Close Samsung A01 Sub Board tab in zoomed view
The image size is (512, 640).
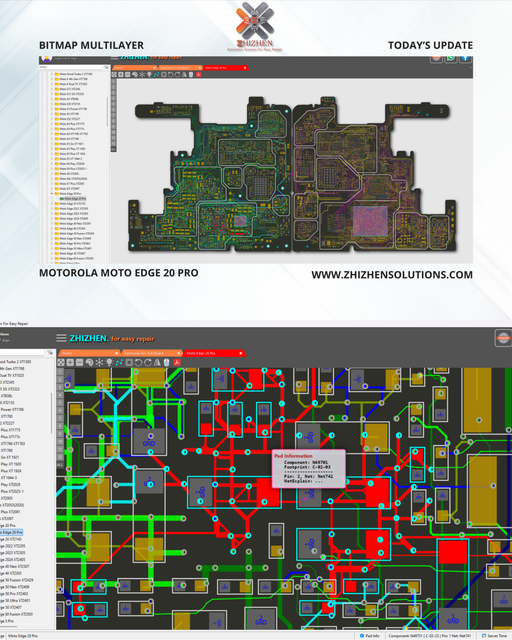[178, 353]
